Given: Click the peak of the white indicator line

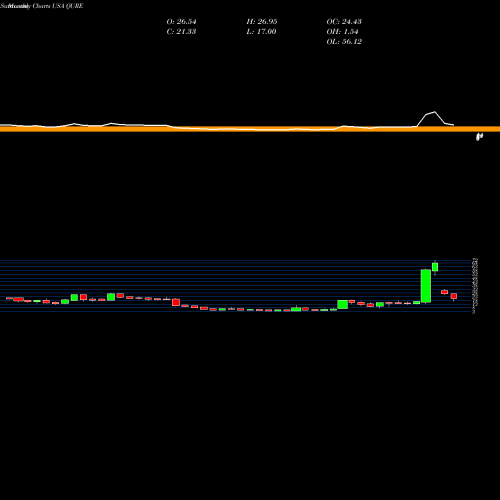Looking at the screenshot, I should pyautogui.click(x=434, y=112).
